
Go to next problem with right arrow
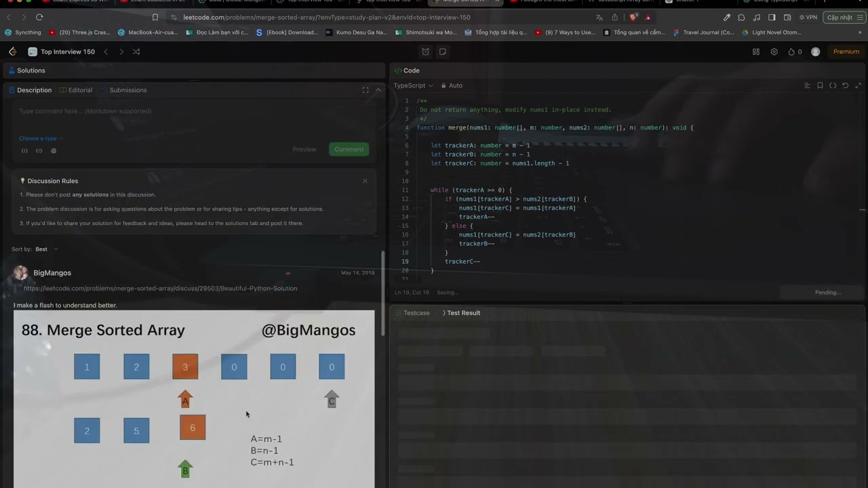[121, 52]
